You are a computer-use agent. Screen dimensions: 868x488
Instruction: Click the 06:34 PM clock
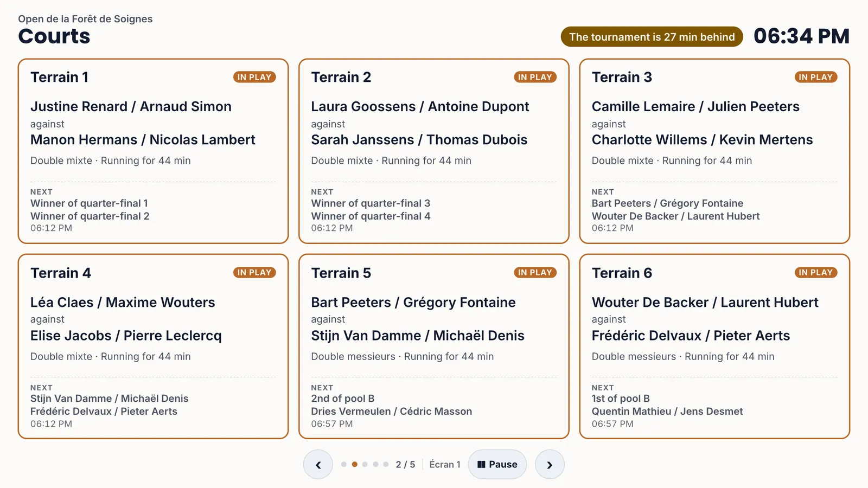(801, 36)
